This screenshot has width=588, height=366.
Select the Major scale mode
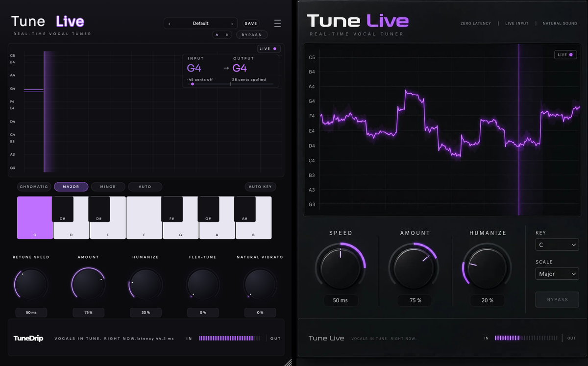[x=71, y=187]
